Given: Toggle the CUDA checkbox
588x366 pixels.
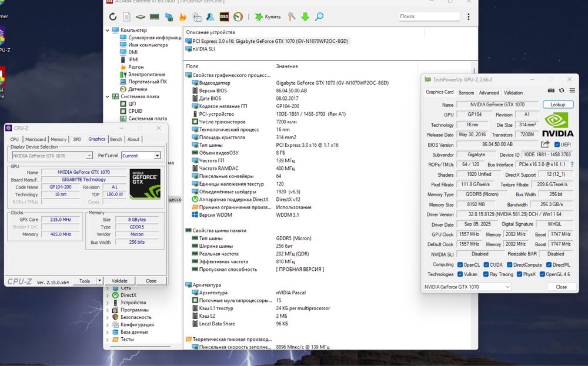Looking at the screenshot, I should click(x=486, y=265).
